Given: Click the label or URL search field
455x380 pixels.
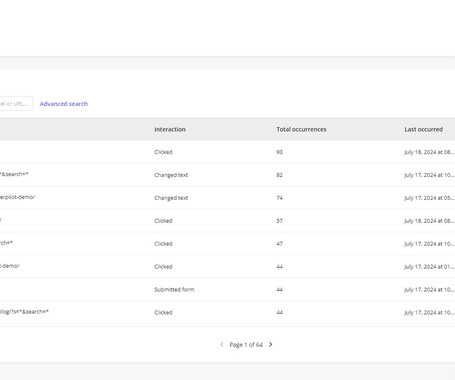Looking at the screenshot, I should tap(16, 104).
